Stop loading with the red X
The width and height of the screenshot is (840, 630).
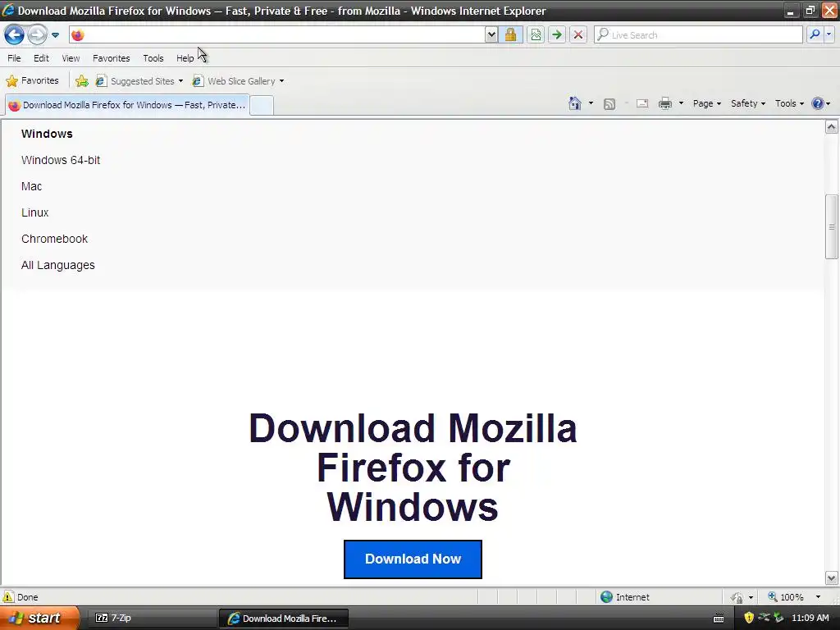(578, 34)
